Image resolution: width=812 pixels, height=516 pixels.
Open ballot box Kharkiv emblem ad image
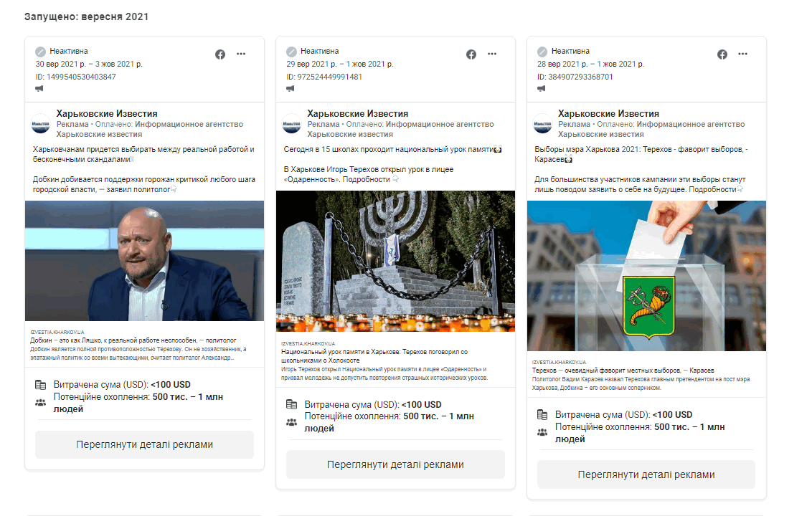point(646,276)
